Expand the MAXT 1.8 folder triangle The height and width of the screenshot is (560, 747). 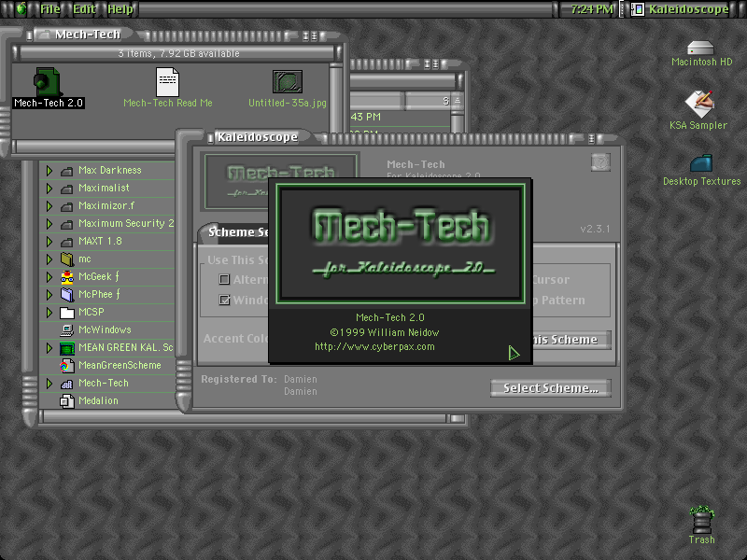click(x=49, y=242)
